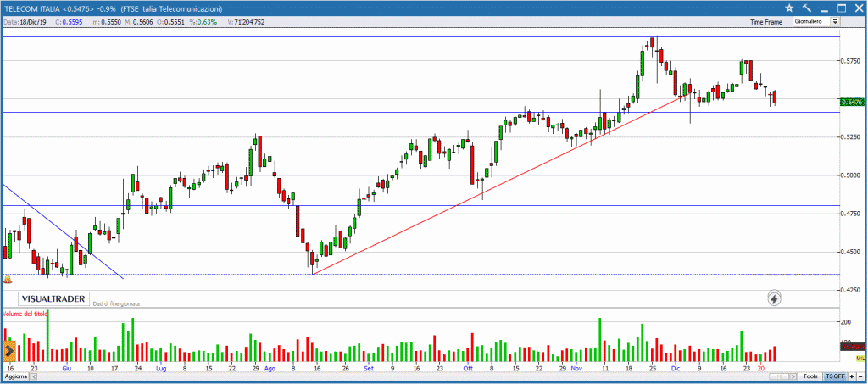Click the 'Volume del titolo' label

[25, 314]
